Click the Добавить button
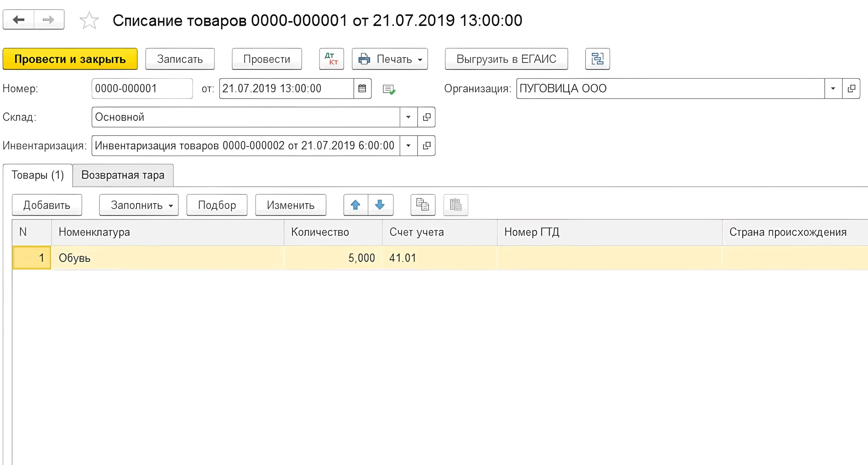The width and height of the screenshot is (868, 465). click(x=47, y=205)
